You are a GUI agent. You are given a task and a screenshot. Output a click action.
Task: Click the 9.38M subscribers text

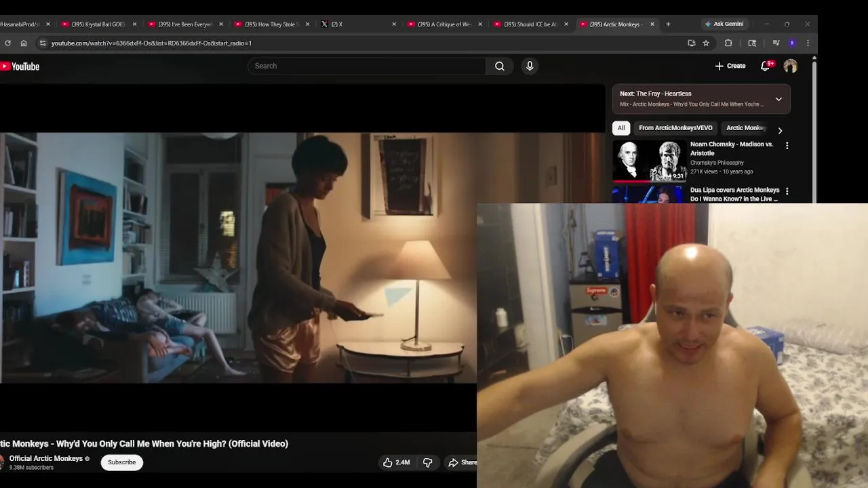point(31,468)
